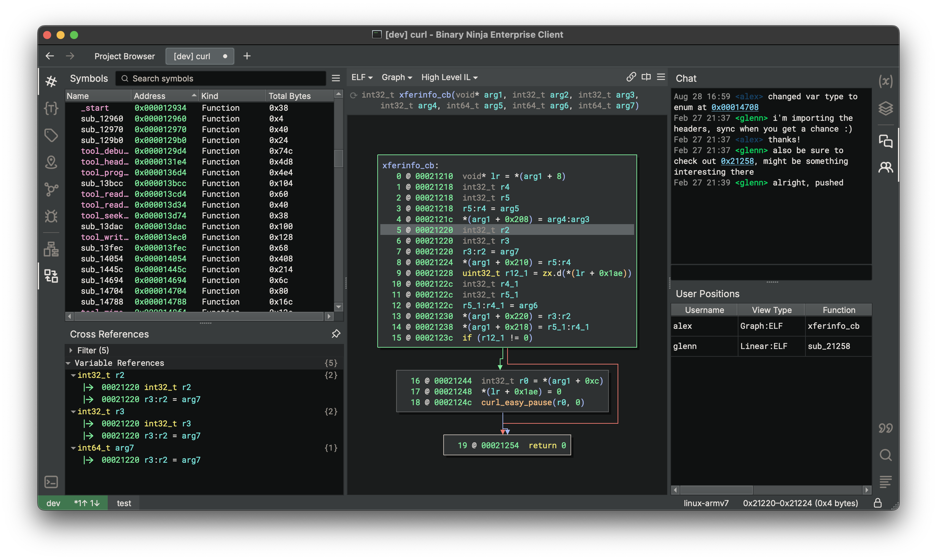This screenshot has height=560, width=937.
Task: Open the Types panel in the left sidebar
Action: click(51, 109)
